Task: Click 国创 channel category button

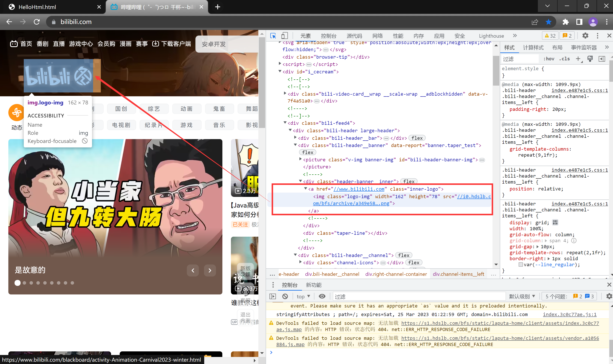Action: (x=121, y=109)
